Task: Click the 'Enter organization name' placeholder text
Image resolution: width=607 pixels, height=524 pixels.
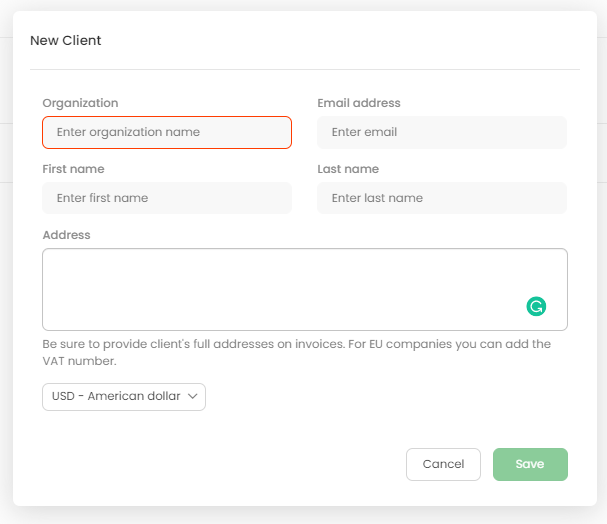Action: pos(128,132)
